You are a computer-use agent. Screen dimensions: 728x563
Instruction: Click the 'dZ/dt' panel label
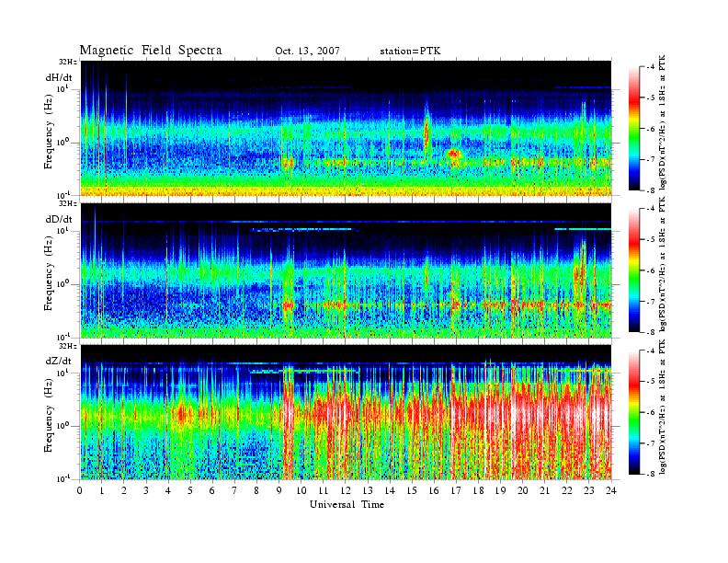[59, 361]
